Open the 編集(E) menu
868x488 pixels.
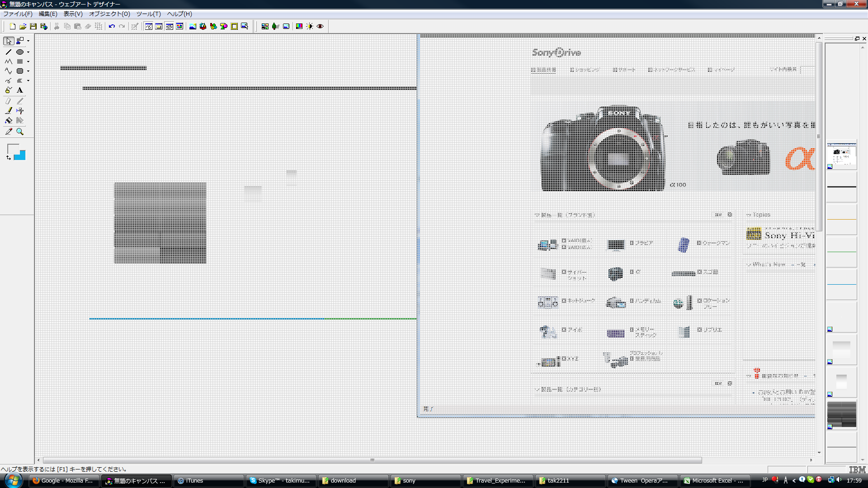48,14
